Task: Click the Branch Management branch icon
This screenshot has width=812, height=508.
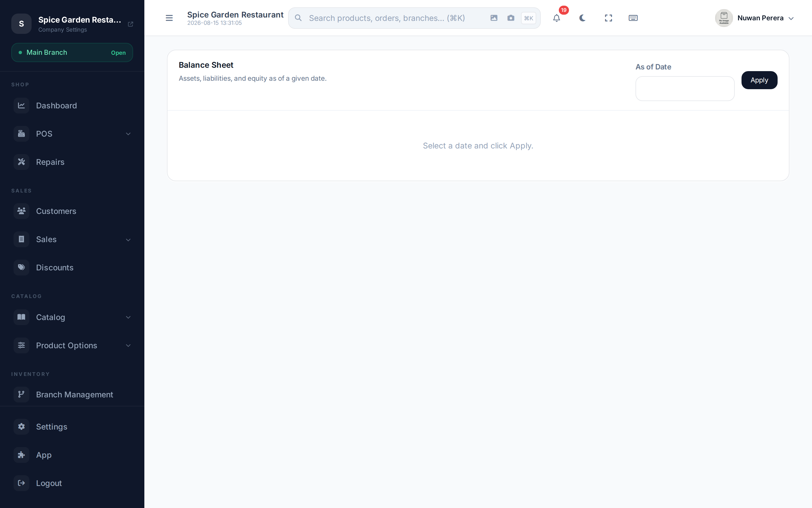Action: (21, 395)
